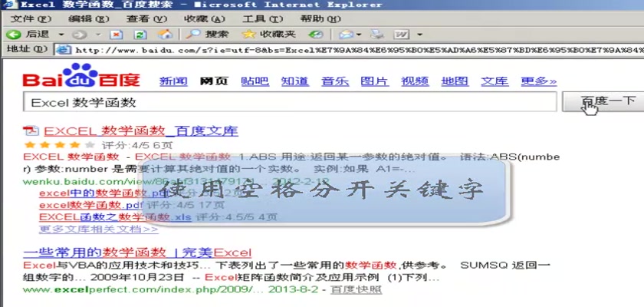Open 更多文库相关文档>> link
Image resolution: width=644 pixels, height=307 pixels.
[99, 229]
